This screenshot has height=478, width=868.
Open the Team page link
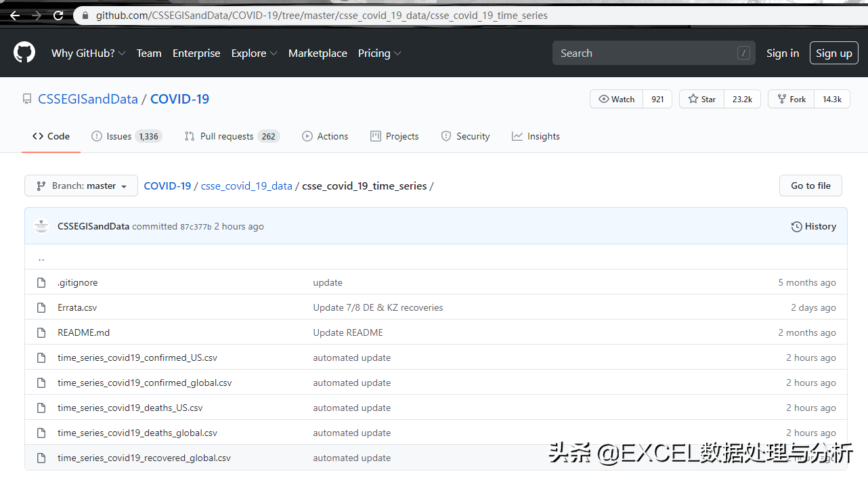149,53
